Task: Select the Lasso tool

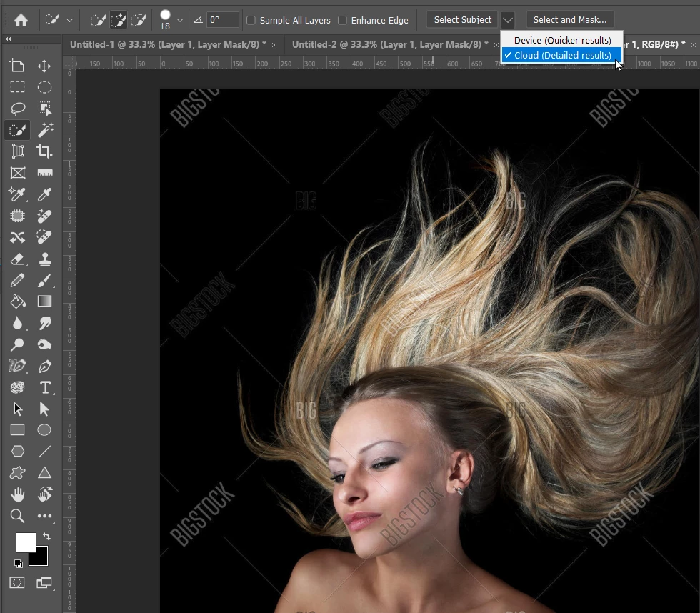Action: 18,109
